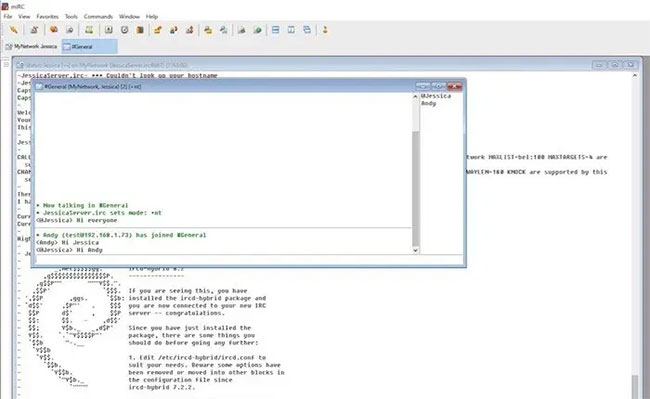Minimize the Status window
Image resolution: width=650 pixels, height=399 pixels.
click(x=599, y=65)
